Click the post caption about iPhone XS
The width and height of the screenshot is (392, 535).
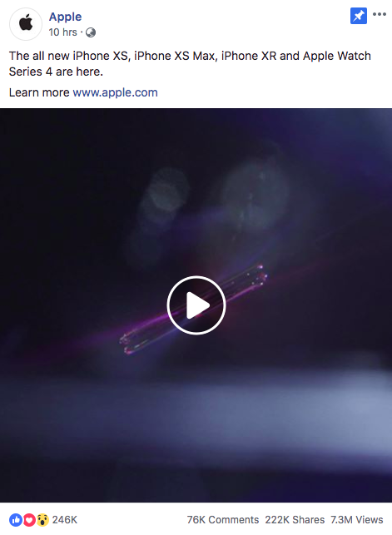coord(190,63)
